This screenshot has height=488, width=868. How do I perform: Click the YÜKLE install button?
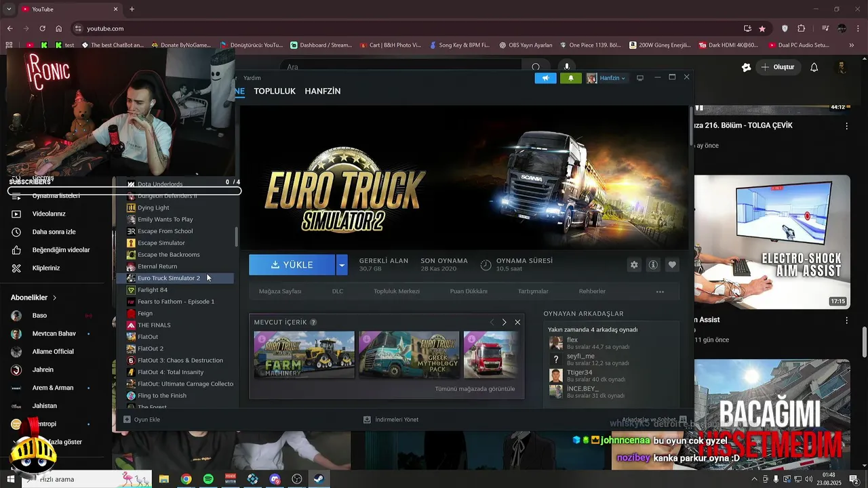point(292,265)
